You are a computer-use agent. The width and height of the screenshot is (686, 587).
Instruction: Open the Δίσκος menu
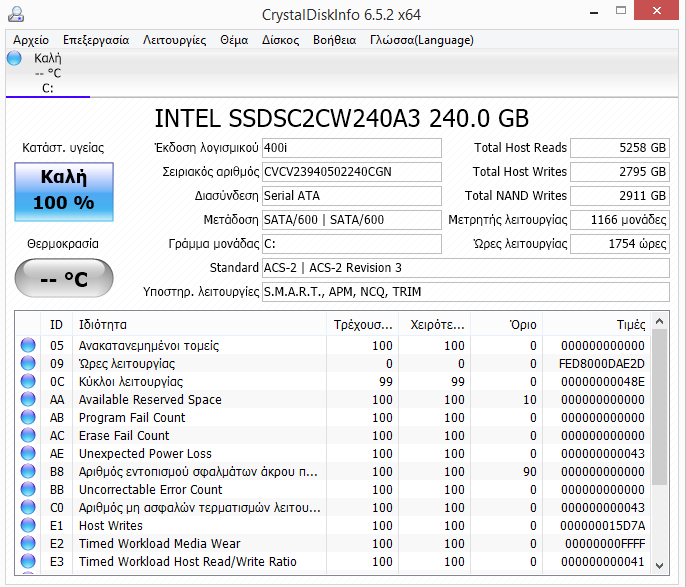pyautogui.click(x=280, y=40)
